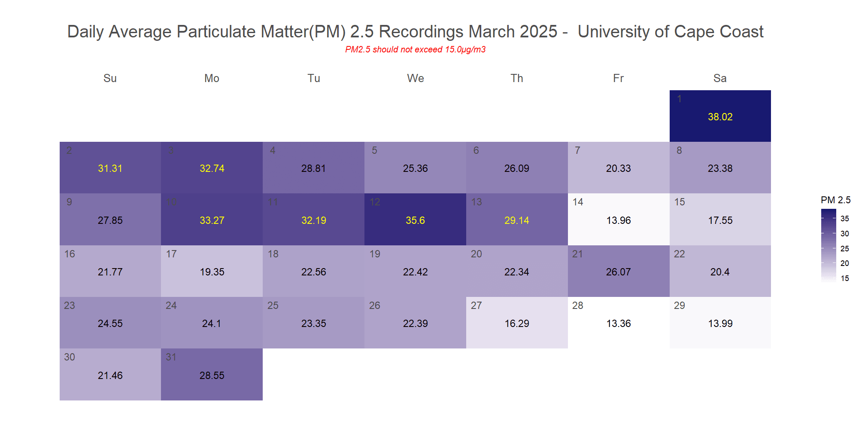Click the March 1 cell showing 38.02
This screenshot has height=446, width=868.
pos(720,116)
